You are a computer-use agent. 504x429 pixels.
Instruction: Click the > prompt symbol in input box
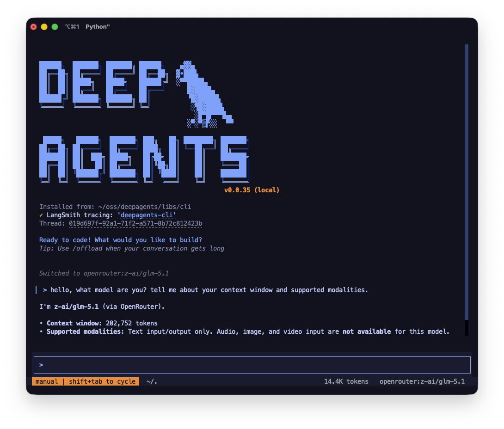tap(41, 365)
